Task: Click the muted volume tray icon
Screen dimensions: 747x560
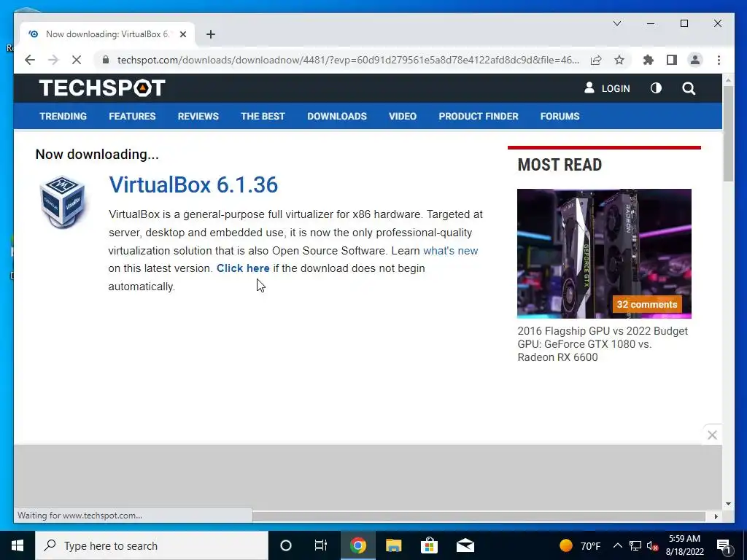Action: (653, 546)
